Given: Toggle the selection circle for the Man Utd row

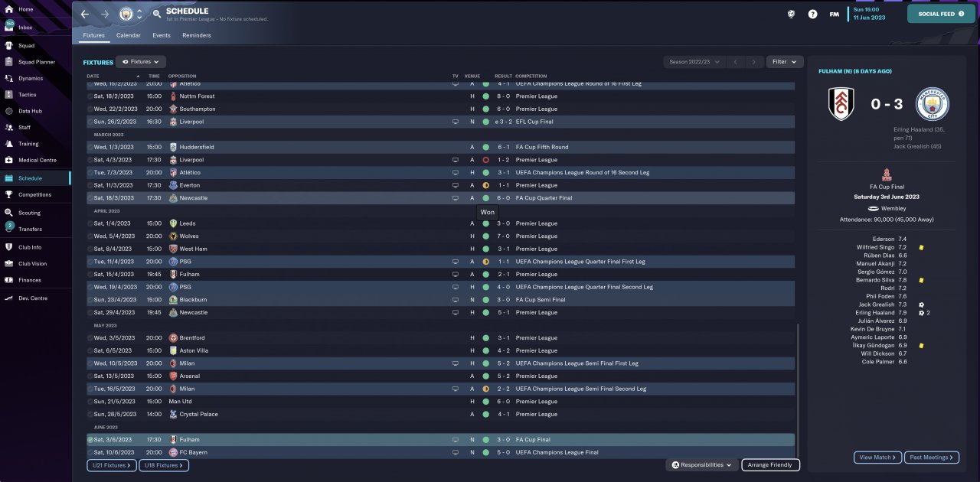Looking at the screenshot, I should pos(90,402).
